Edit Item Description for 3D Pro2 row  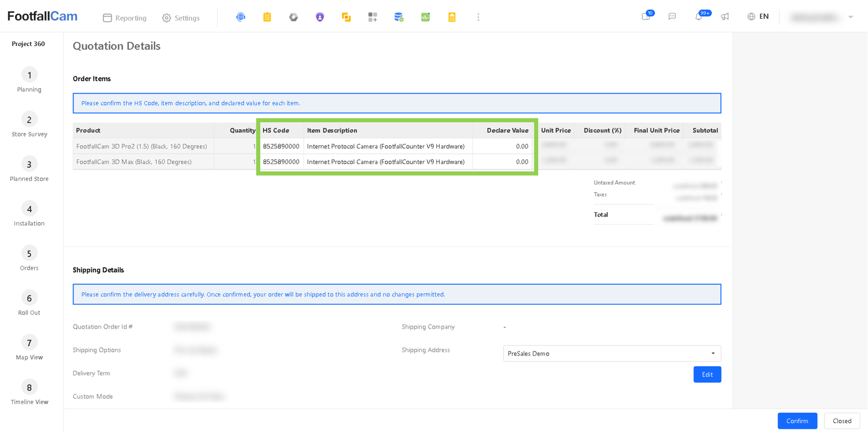(x=388, y=147)
